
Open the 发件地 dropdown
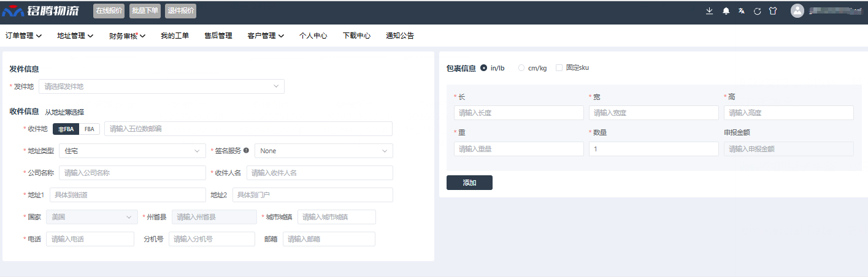click(x=161, y=86)
